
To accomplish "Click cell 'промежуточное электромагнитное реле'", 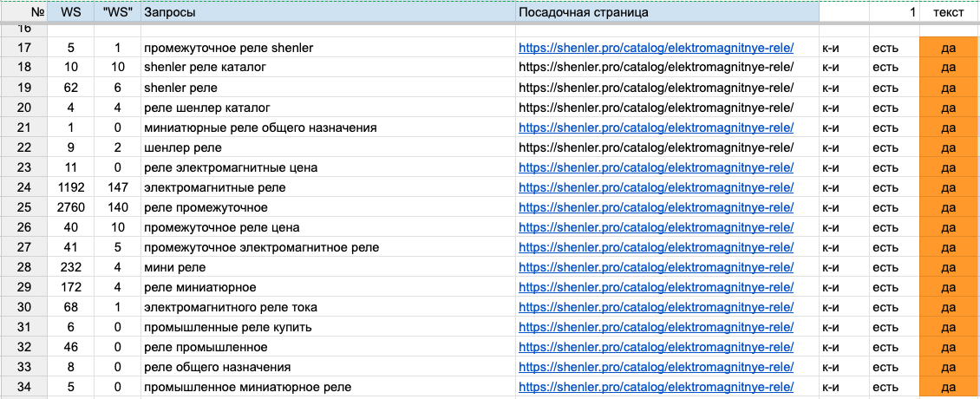I will point(328,248).
